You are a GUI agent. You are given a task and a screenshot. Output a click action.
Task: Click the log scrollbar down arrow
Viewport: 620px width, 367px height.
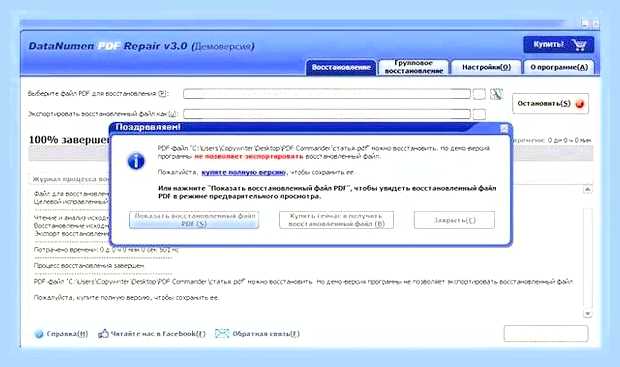(x=588, y=314)
